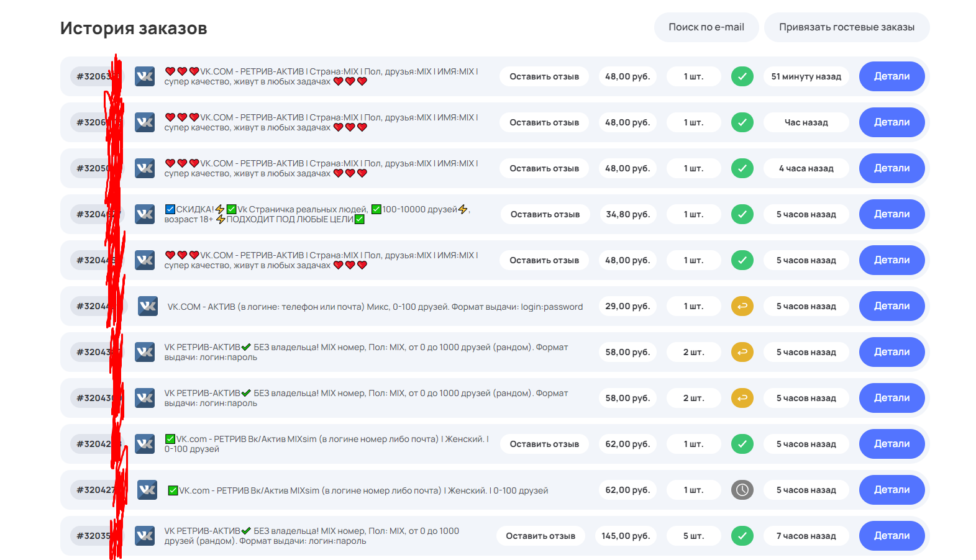Screen dimensions: 976x560
Task: Click yellow return icon on 29,00 руб. order
Action: coord(742,306)
